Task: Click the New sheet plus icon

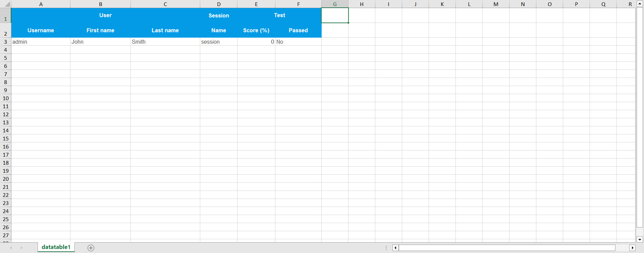Action: pyautogui.click(x=91, y=248)
